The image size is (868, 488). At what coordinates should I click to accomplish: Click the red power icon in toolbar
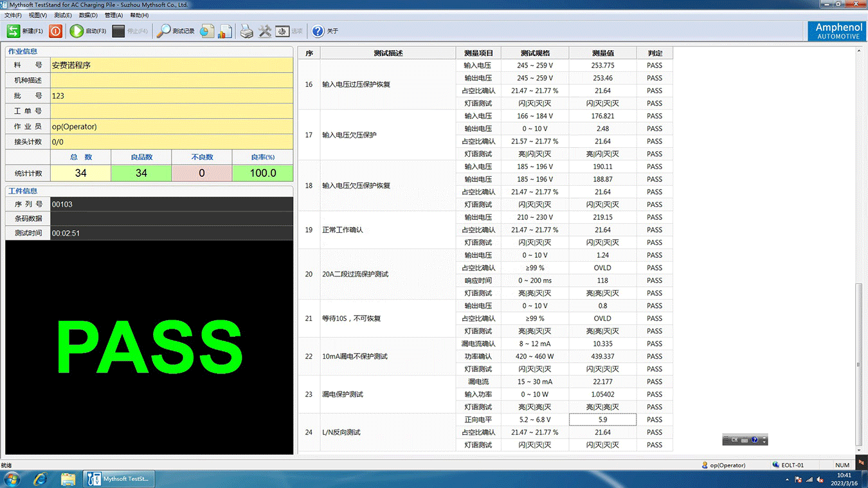coord(56,31)
